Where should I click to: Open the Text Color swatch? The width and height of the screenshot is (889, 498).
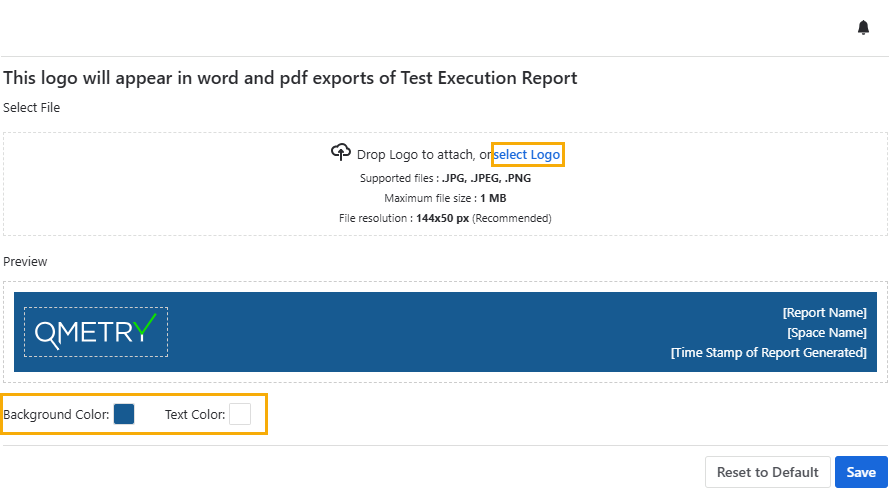point(240,414)
